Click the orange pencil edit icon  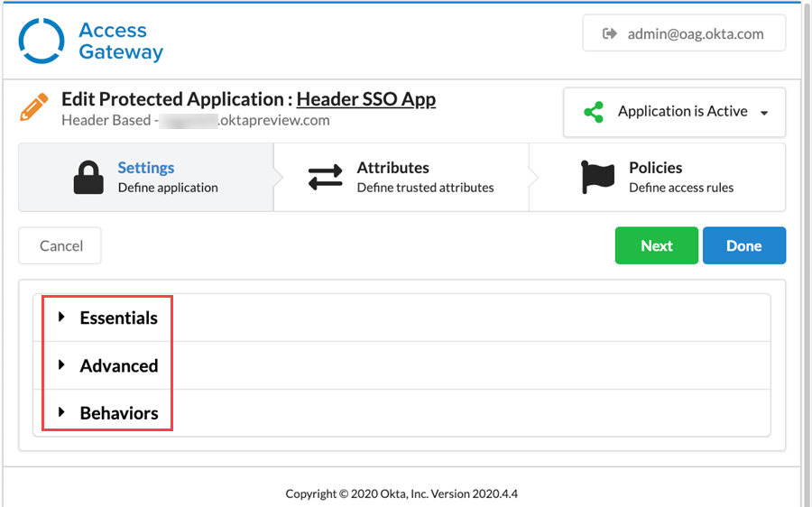click(x=33, y=108)
